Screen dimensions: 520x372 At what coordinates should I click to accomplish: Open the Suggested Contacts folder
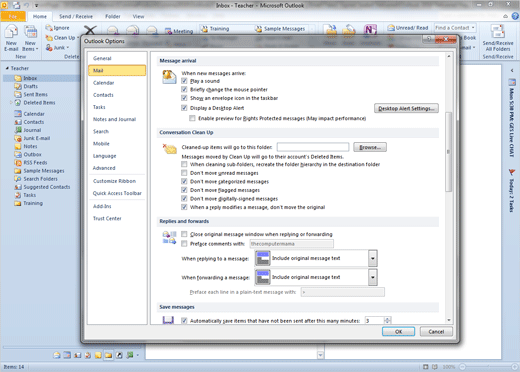point(46,187)
